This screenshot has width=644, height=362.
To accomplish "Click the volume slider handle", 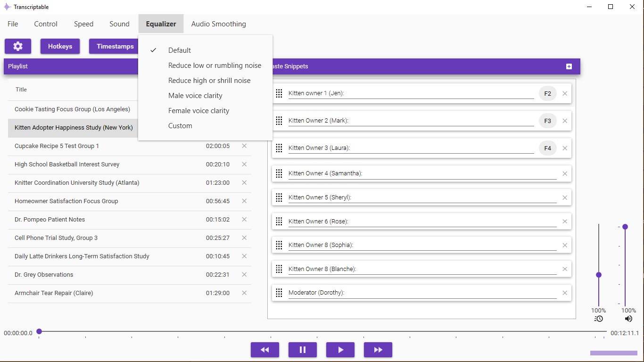I will click(625, 227).
